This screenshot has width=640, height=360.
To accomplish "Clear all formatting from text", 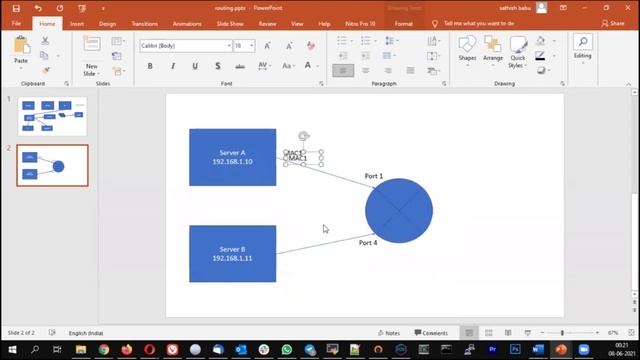I will pos(311,46).
